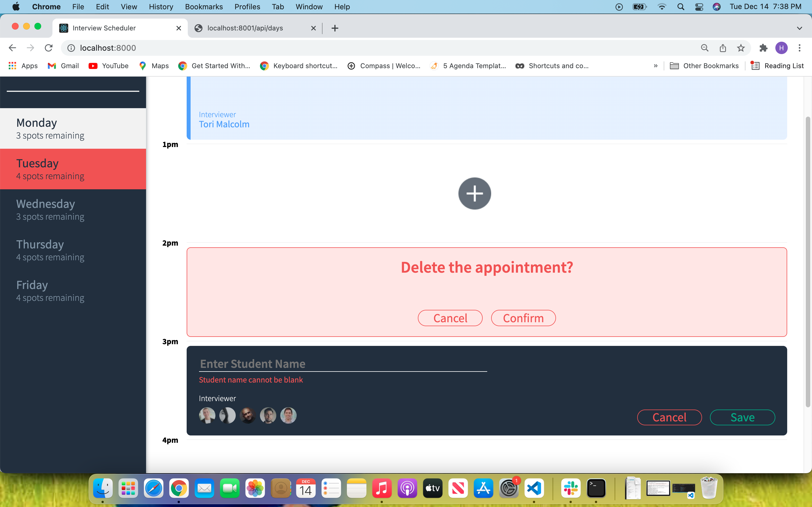This screenshot has width=812, height=507.
Task: Open the Chrome three-dot menu
Action: pyautogui.click(x=800, y=48)
